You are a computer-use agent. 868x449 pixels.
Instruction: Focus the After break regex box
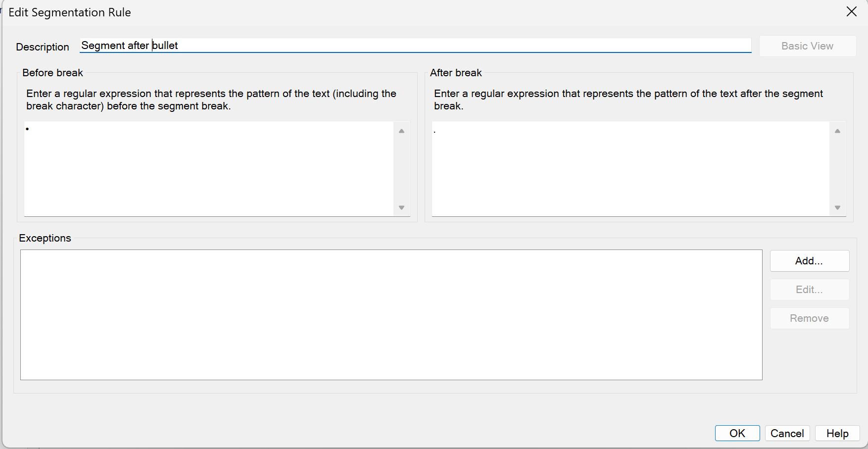tap(630, 168)
